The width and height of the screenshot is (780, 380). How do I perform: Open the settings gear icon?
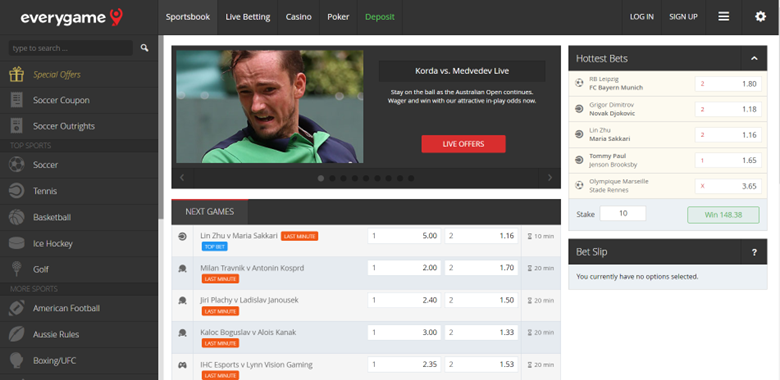tap(761, 17)
